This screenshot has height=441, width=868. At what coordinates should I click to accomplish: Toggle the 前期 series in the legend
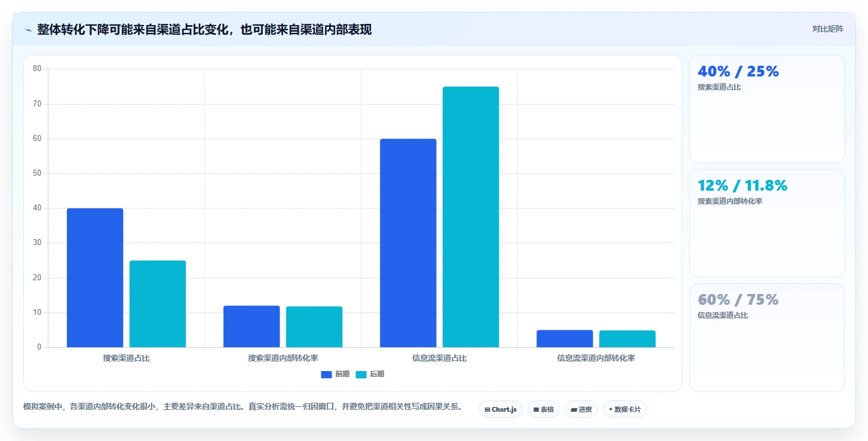335,374
